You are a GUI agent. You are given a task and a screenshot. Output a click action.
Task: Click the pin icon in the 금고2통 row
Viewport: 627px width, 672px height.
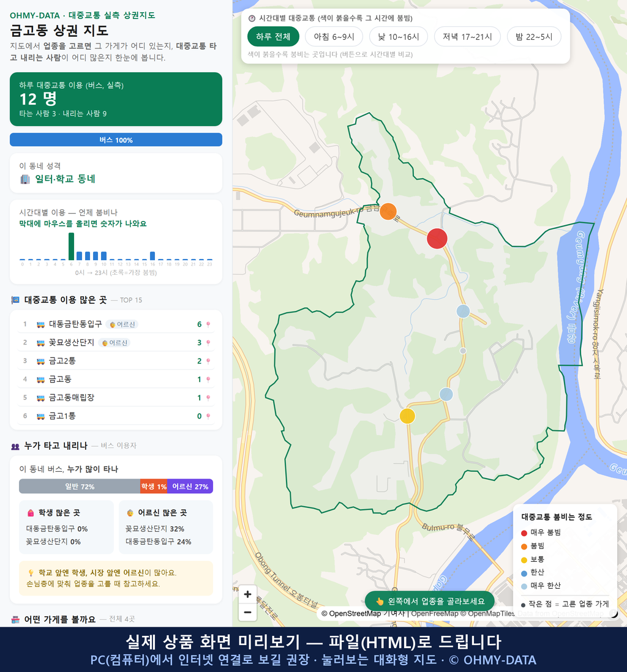pyautogui.click(x=208, y=361)
